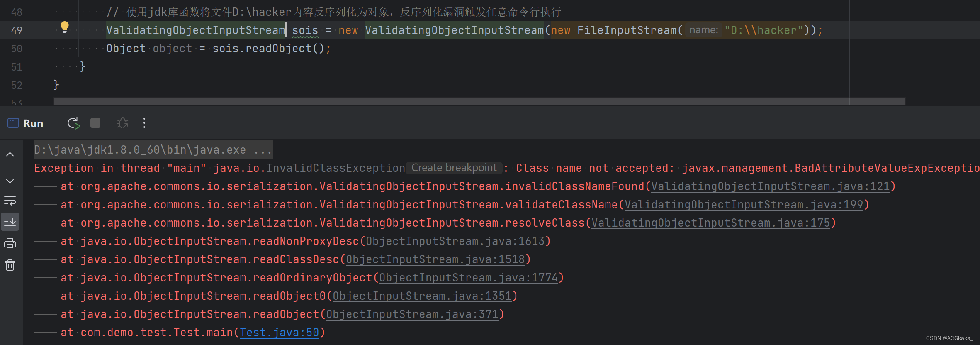Open ValidatingObjectInputStream.java:121 link
Image resolution: width=980 pixels, height=345 pixels.
(771, 186)
